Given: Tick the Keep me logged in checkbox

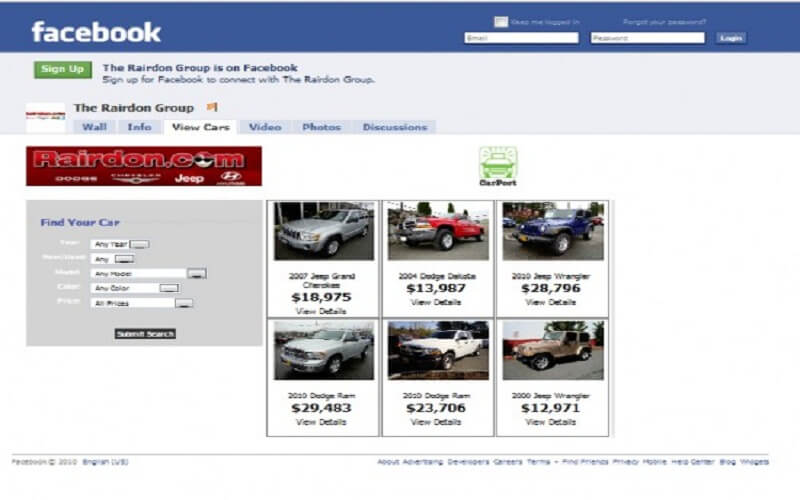Looking at the screenshot, I should pyautogui.click(x=501, y=22).
